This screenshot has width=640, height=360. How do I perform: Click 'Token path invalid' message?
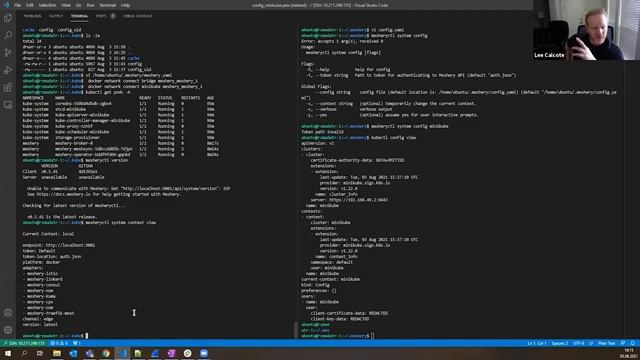pos(322,132)
